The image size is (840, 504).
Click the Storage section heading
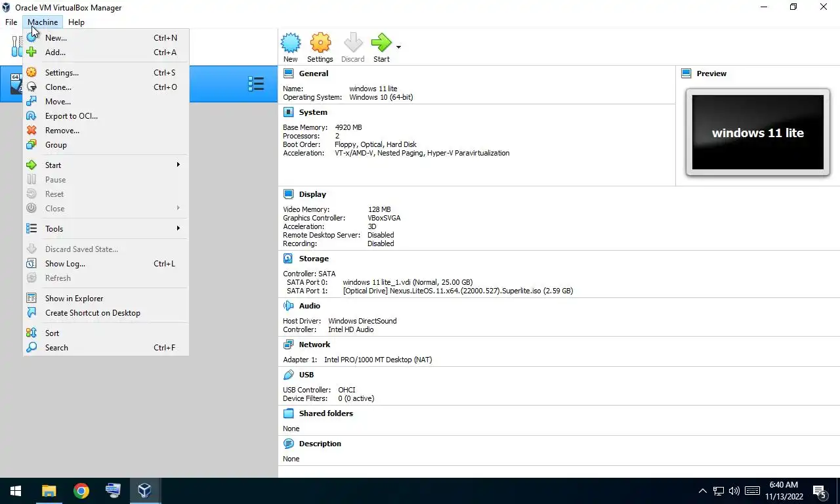[x=314, y=259]
